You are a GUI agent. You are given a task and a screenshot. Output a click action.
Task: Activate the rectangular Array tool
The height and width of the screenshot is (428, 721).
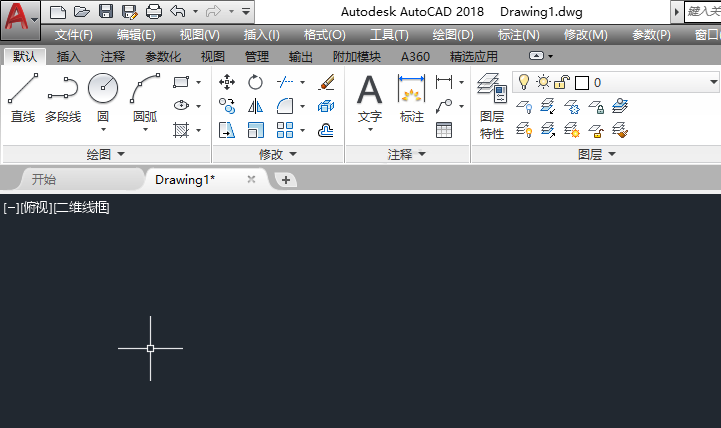(285, 130)
